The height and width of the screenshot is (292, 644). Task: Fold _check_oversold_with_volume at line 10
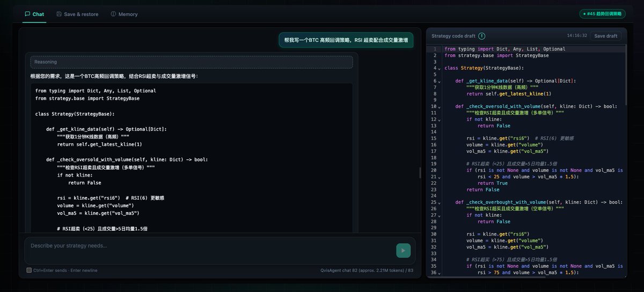[x=439, y=107]
